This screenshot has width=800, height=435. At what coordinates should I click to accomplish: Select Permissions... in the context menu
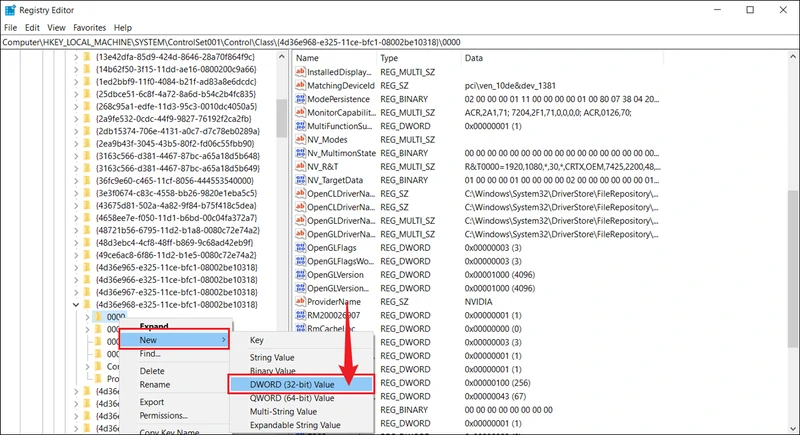[163, 416]
